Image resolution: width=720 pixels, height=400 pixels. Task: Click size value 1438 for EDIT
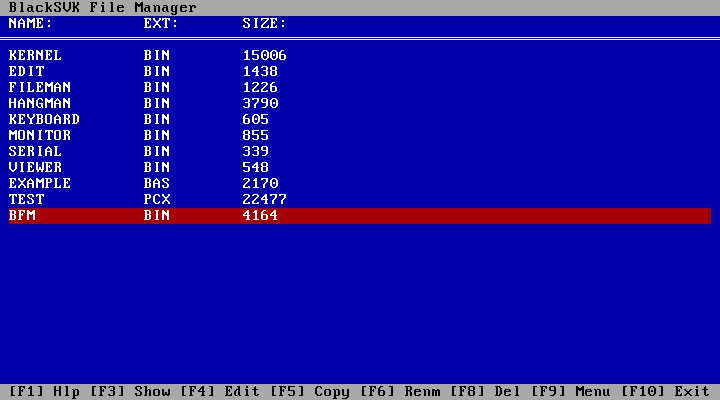coord(260,72)
